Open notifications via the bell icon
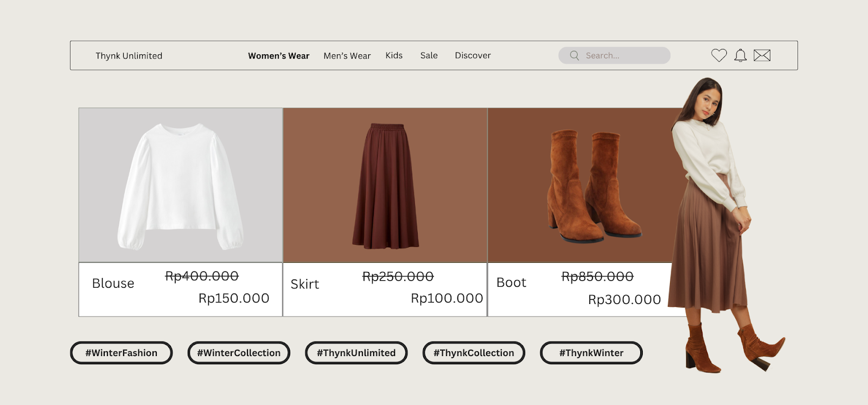 (x=741, y=55)
